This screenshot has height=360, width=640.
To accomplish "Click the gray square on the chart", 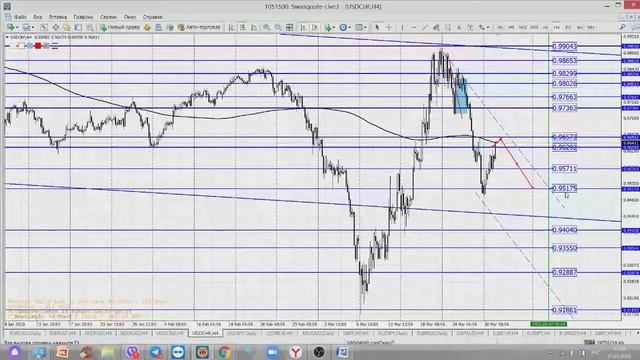I will [47, 46].
